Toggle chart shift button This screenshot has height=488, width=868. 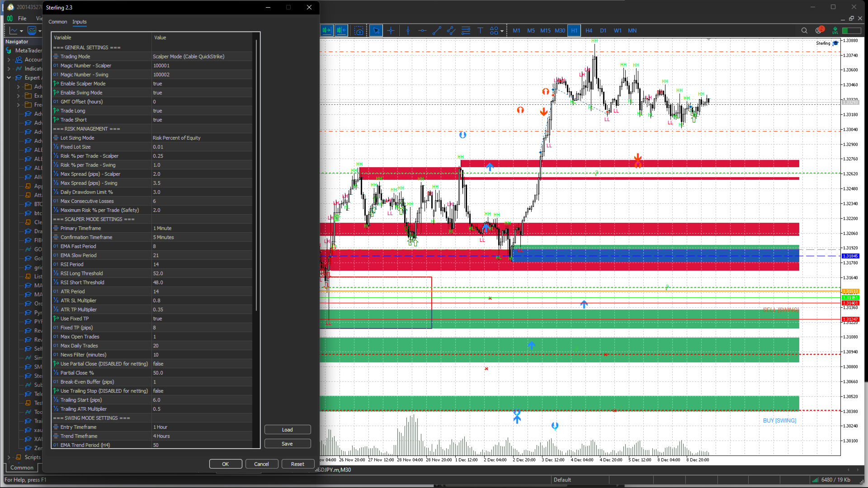[x=341, y=31]
